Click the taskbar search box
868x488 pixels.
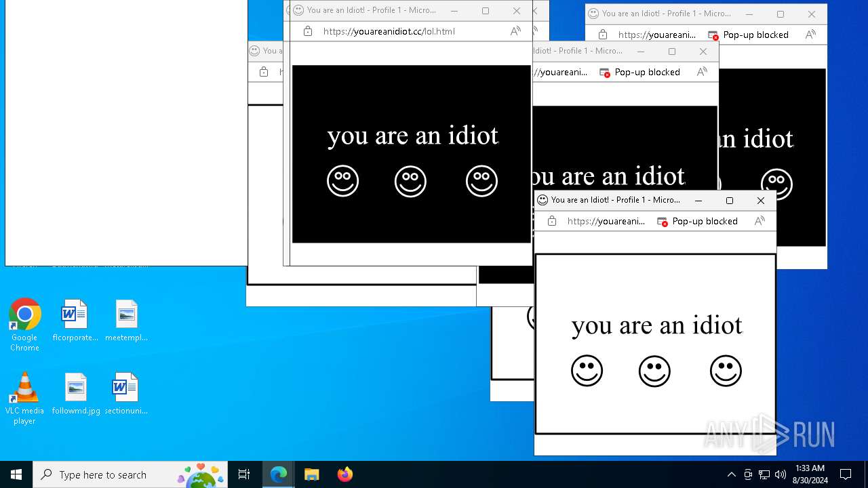[x=130, y=474]
